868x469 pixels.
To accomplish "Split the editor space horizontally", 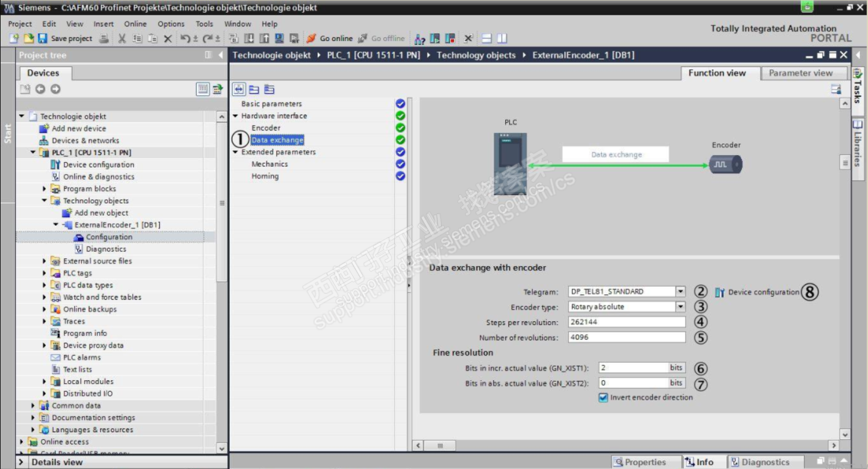I will [x=487, y=39].
